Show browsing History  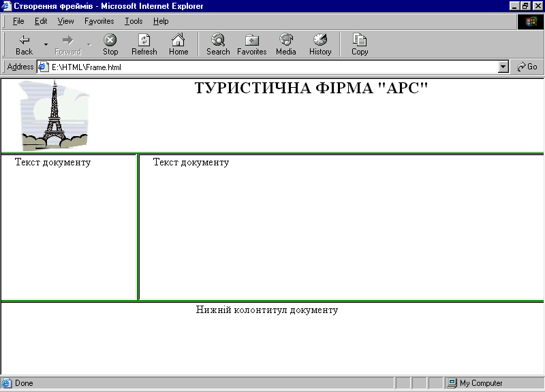point(320,44)
